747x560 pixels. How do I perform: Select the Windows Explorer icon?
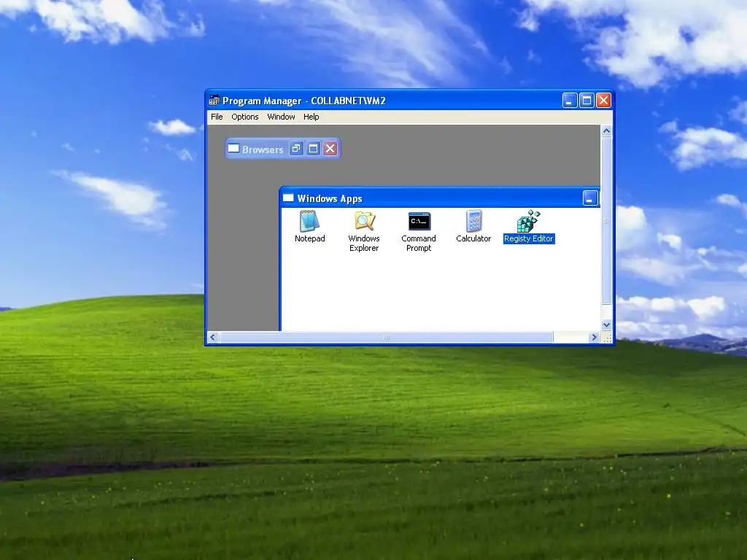365,221
